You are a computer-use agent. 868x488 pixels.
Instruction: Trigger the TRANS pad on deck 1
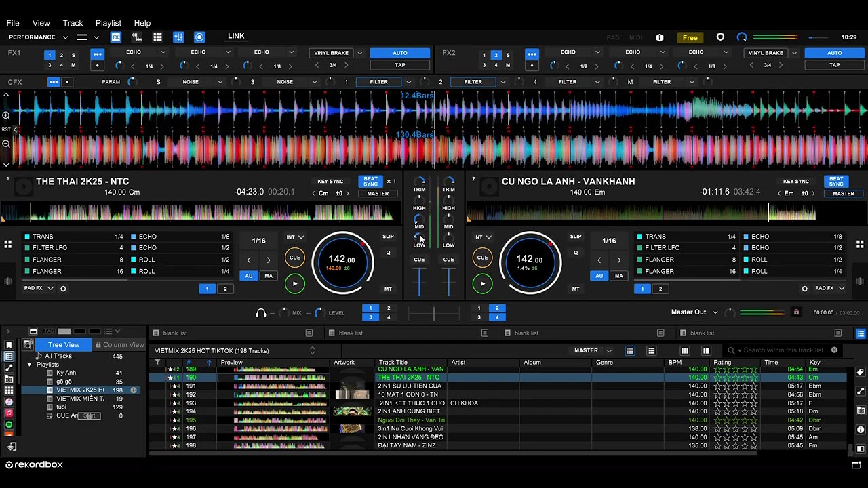[74, 237]
